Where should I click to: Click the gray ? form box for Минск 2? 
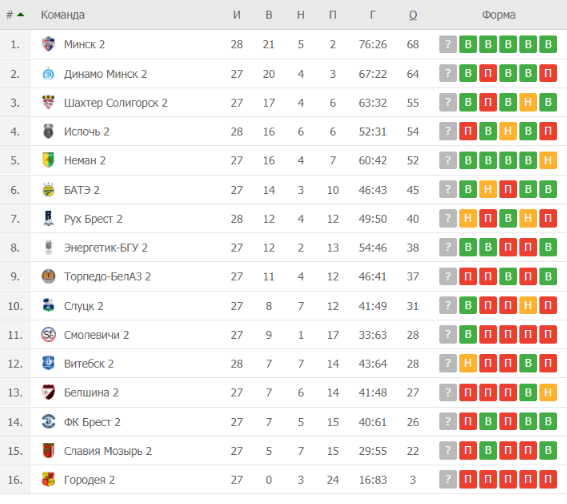pyautogui.click(x=448, y=44)
